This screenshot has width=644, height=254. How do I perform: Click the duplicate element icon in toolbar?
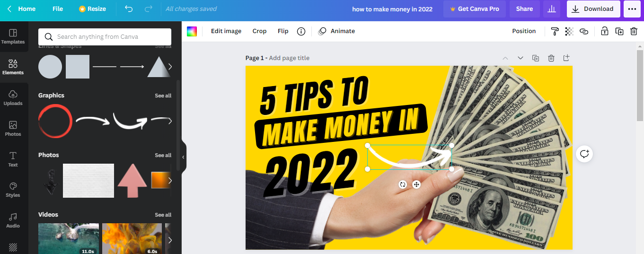(x=619, y=31)
